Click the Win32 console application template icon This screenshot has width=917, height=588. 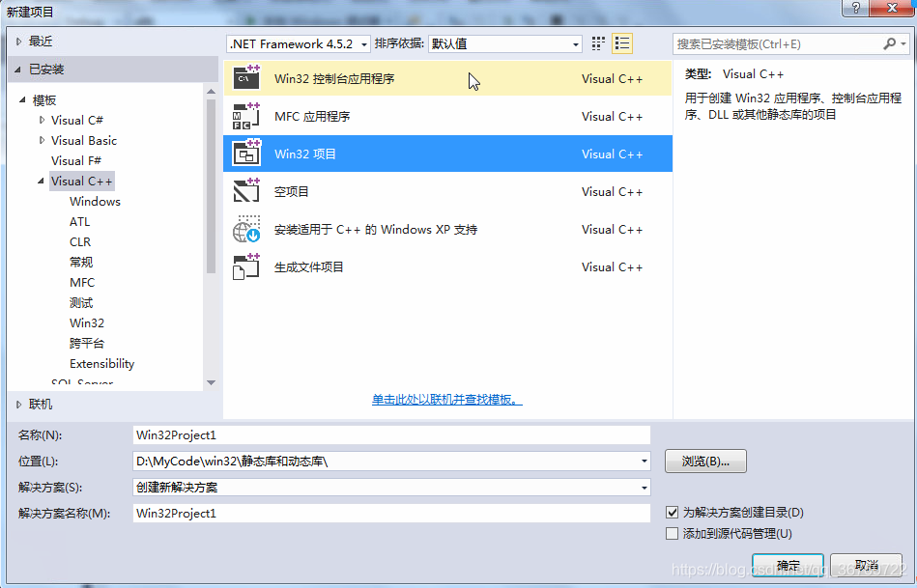coord(246,78)
